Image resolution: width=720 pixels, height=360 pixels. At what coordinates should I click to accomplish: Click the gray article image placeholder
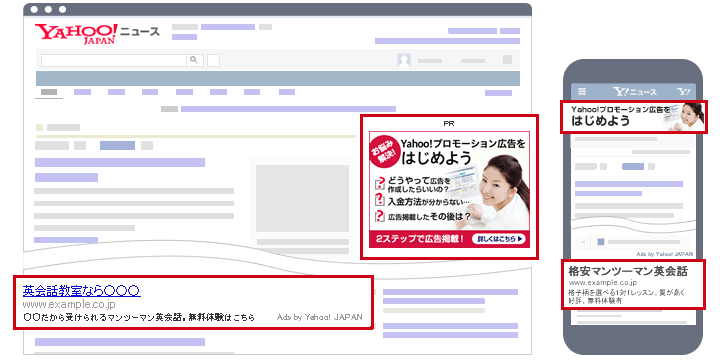[x=302, y=198]
